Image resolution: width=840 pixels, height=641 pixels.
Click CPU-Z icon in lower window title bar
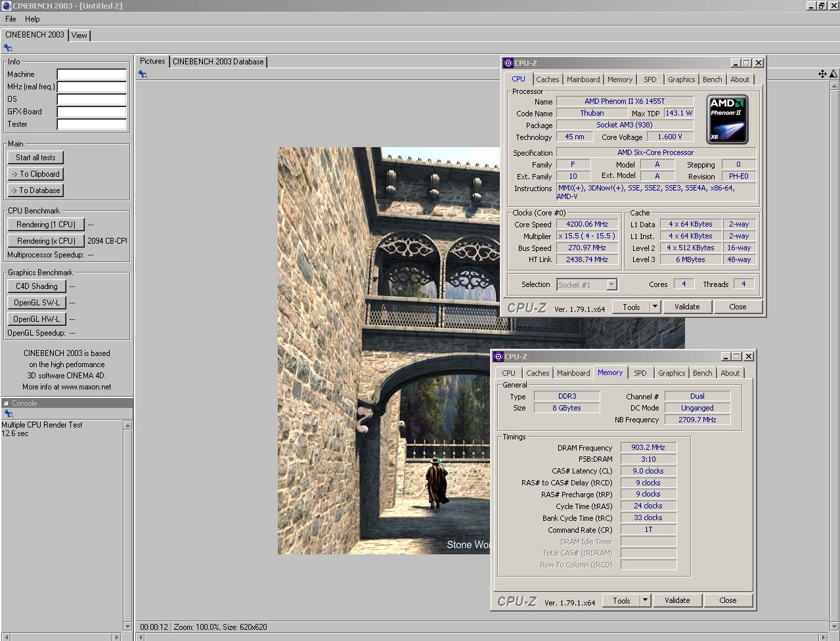point(498,357)
